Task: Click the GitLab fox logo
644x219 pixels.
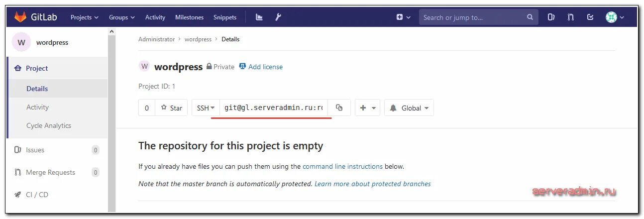Action: point(20,17)
